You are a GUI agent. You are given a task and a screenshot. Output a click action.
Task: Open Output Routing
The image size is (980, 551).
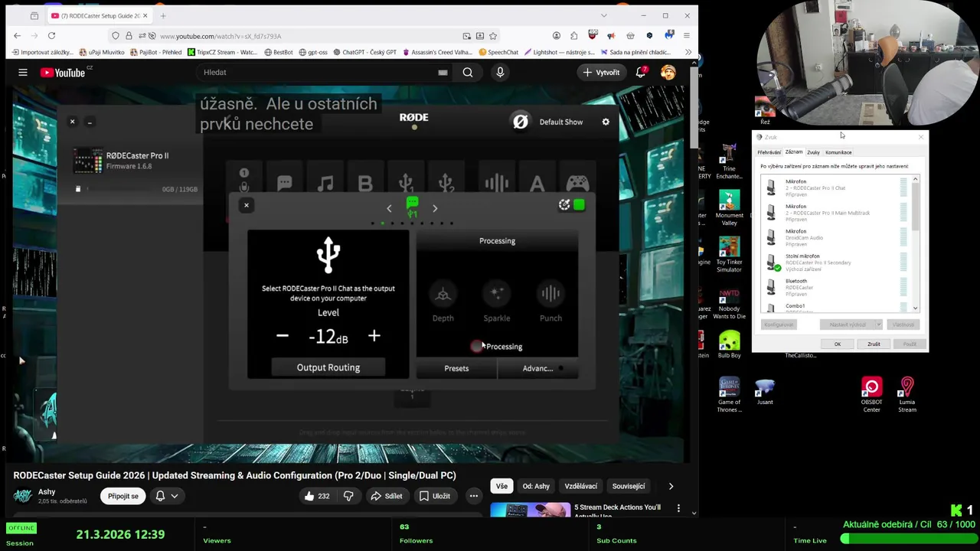(x=328, y=367)
